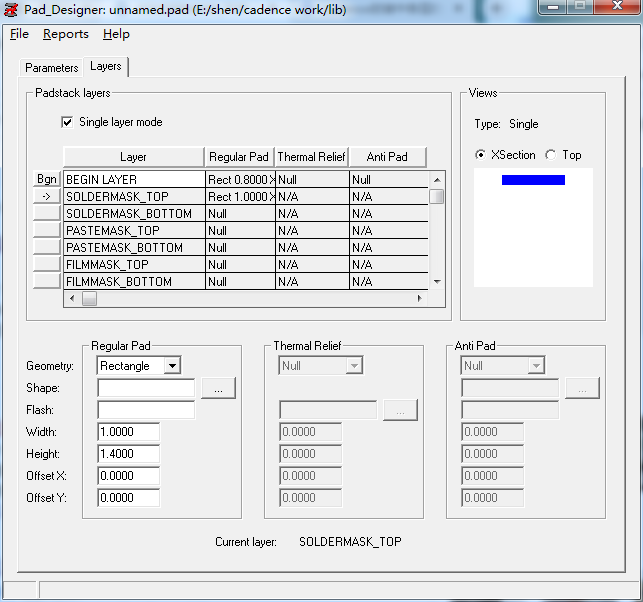Switch to the Parameters tab
The height and width of the screenshot is (602, 643).
52,68
